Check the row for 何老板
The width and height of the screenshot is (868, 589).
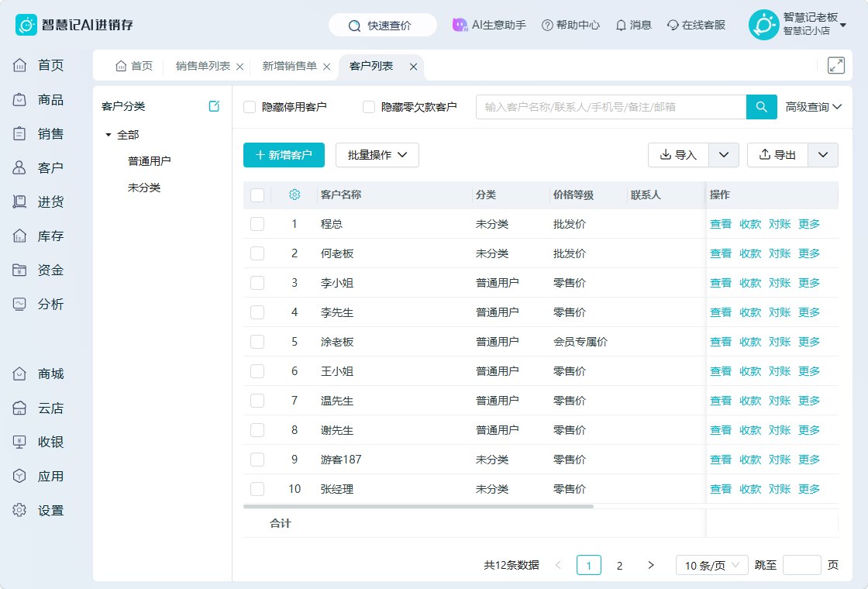257,253
